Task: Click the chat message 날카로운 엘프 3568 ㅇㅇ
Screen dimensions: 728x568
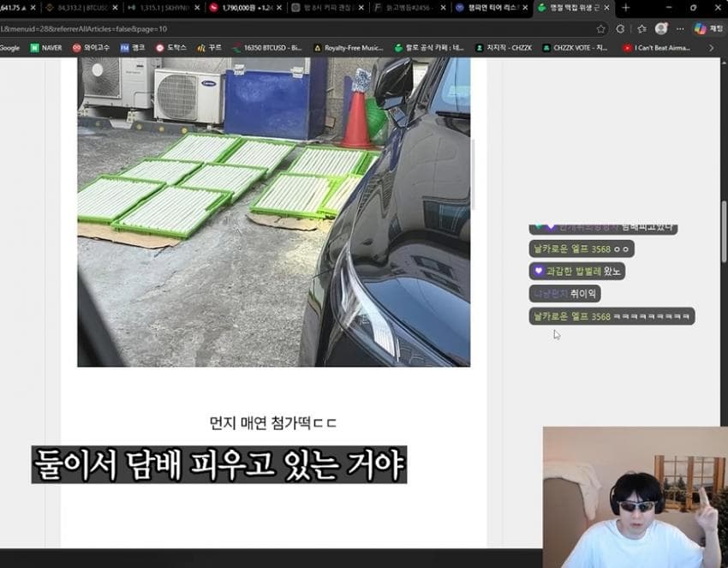Action: point(582,249)
